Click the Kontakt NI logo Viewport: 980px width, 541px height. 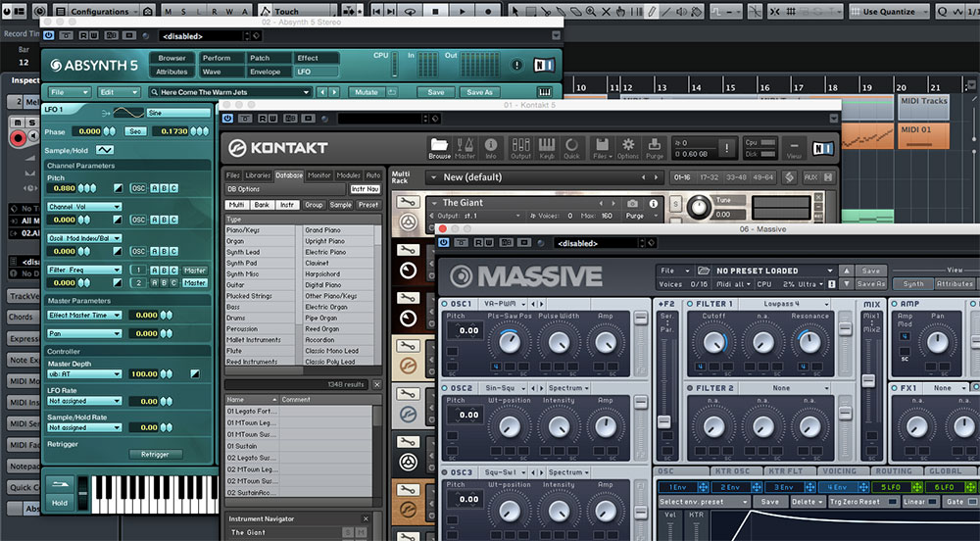[822, 148]
